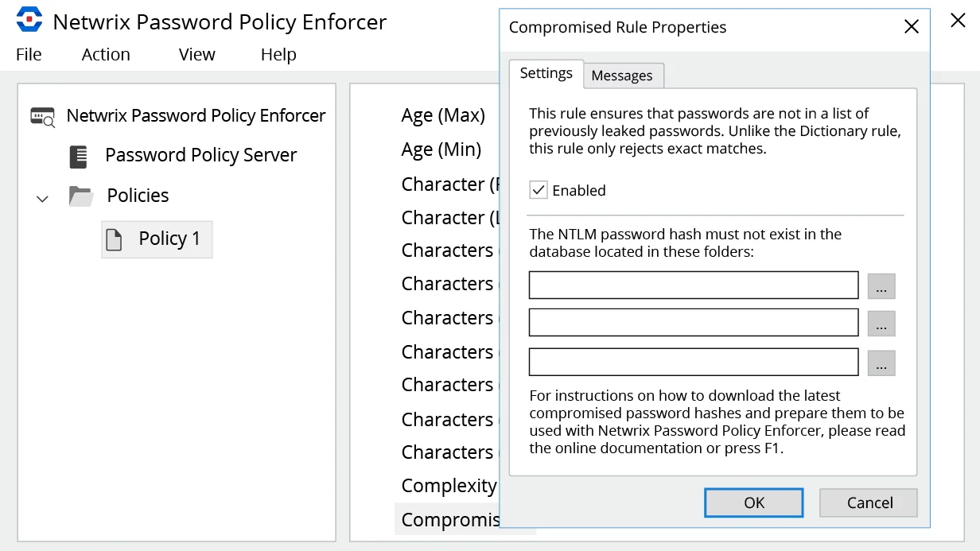Click the Password Policy Server icon
The image size is (980, 551).
point(79,157)
